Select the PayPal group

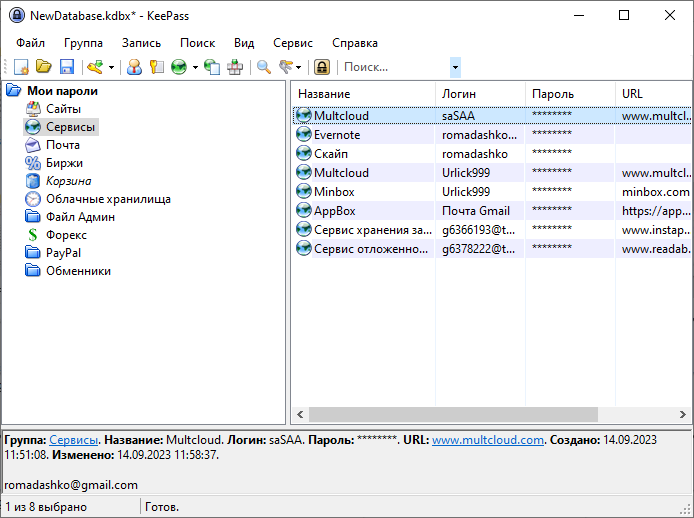63,253
